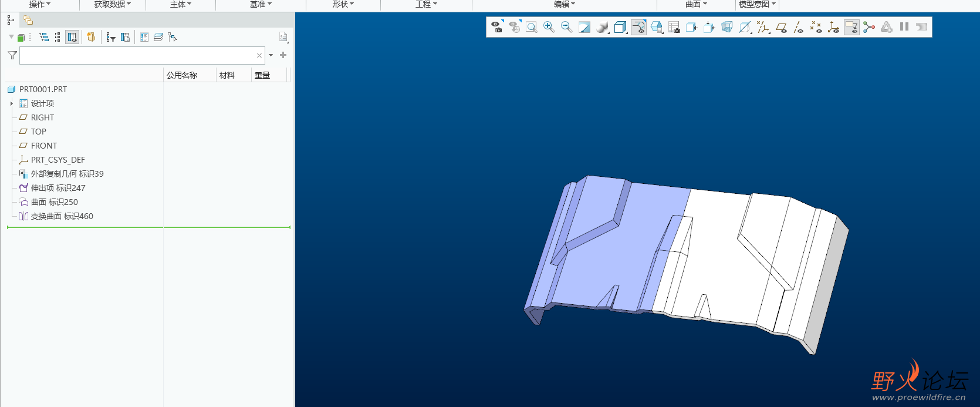Select the TOP datum plane
The width and height of the screenshot is (980, 407).
[38, 132]
